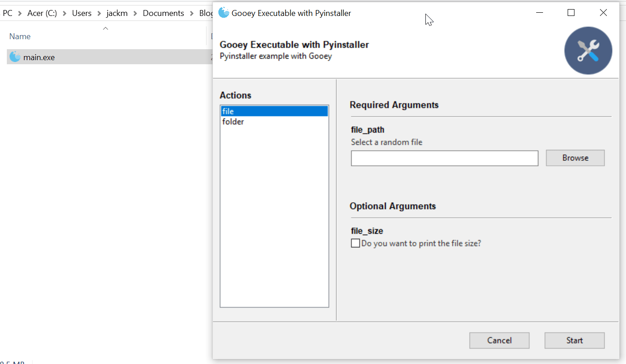
Task: Click the Browse button
Action: point(575,158)
